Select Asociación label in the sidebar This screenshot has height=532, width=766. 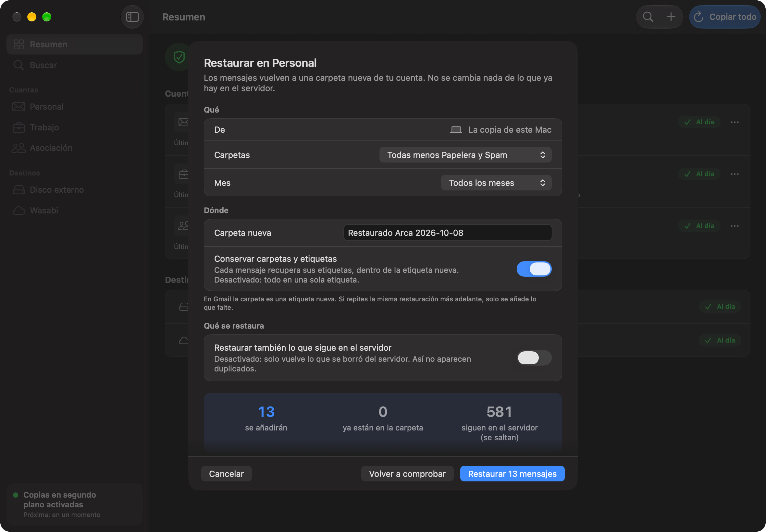click(x=51, y=148)
